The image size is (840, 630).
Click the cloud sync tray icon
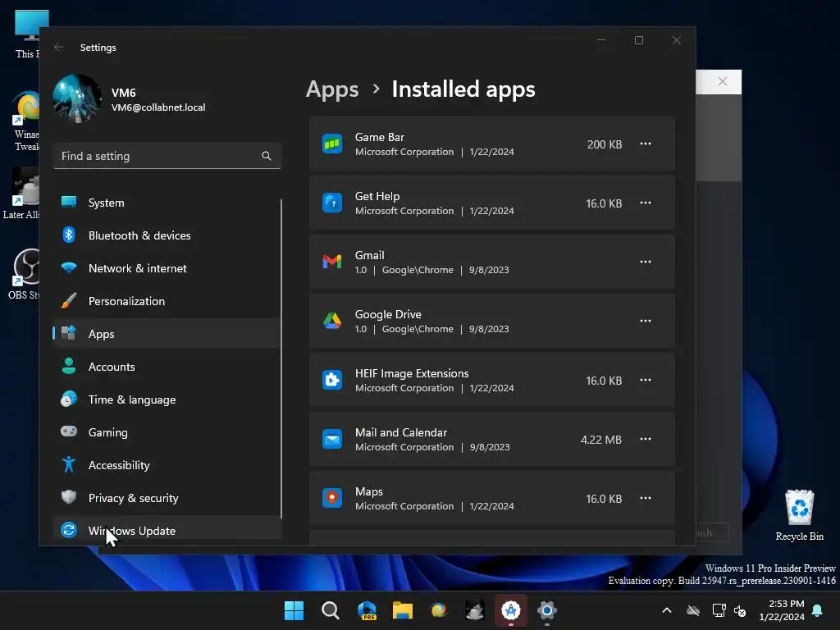(x=693, y=610)
